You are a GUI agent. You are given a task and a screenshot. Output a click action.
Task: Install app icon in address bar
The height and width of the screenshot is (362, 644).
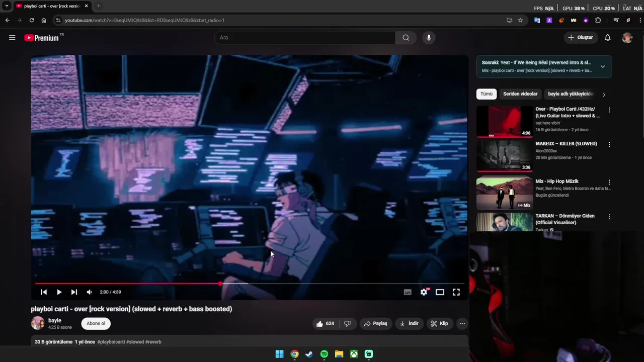[509, 20]
